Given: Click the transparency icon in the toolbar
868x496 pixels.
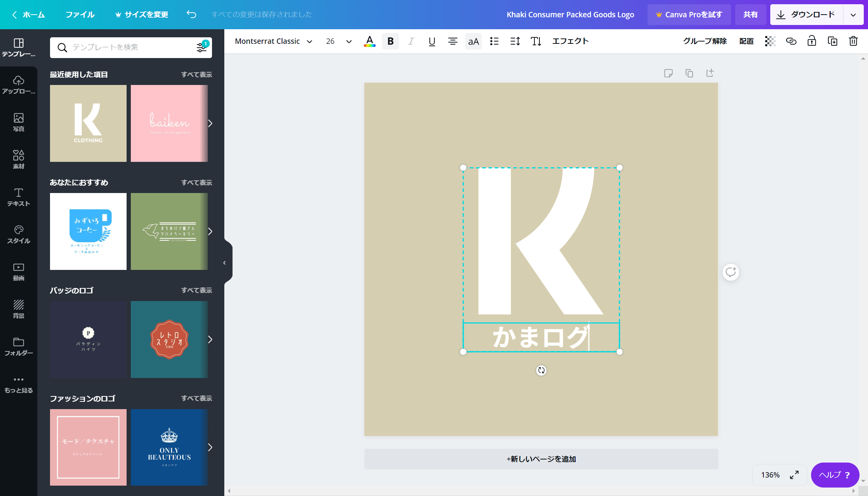Looking at the screenshot, I should (x=770, y=41).
